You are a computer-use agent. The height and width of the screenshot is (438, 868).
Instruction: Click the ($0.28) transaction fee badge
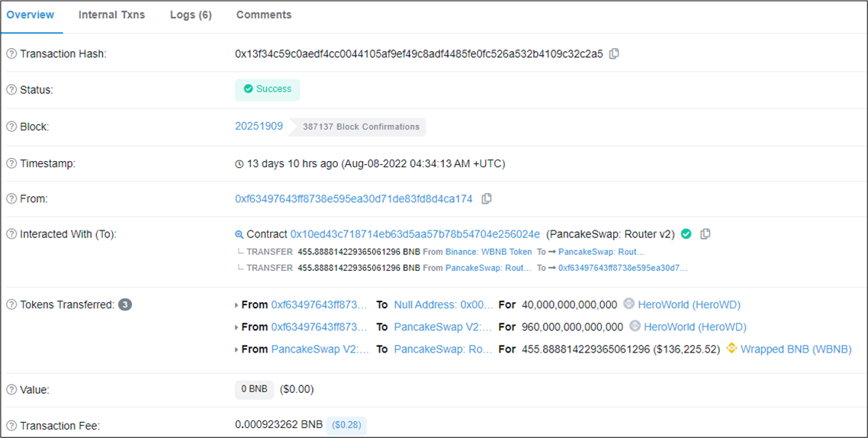[x=346, y=425]
